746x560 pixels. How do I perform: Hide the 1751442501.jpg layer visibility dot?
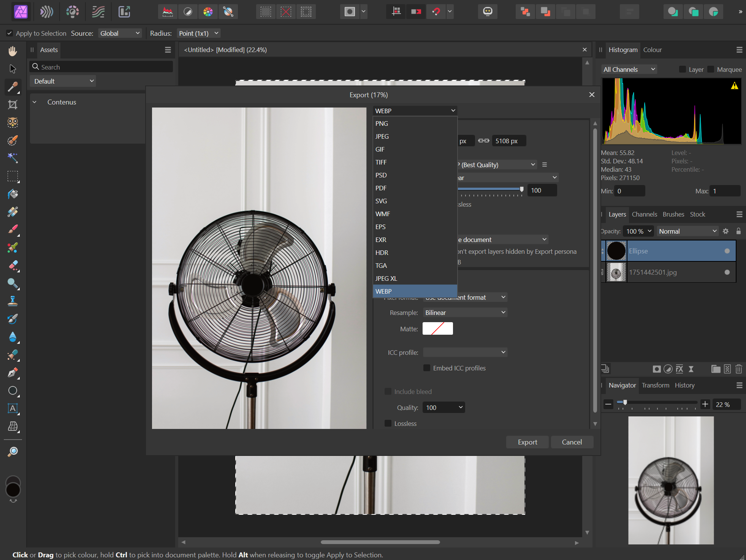[x=727, y=272]
